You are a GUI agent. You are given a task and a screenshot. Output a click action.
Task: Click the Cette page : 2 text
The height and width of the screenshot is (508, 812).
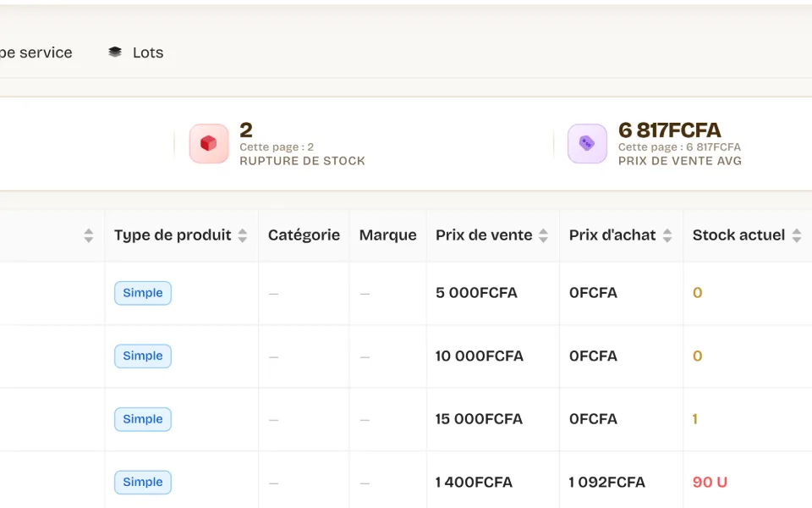click(x=277, y=147)
